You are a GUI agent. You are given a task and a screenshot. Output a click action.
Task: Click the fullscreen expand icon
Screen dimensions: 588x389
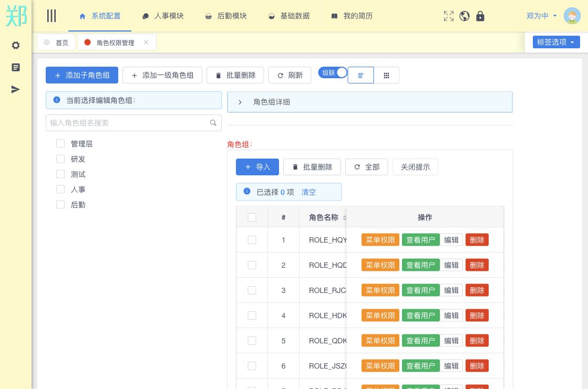[x=449, y=16]
